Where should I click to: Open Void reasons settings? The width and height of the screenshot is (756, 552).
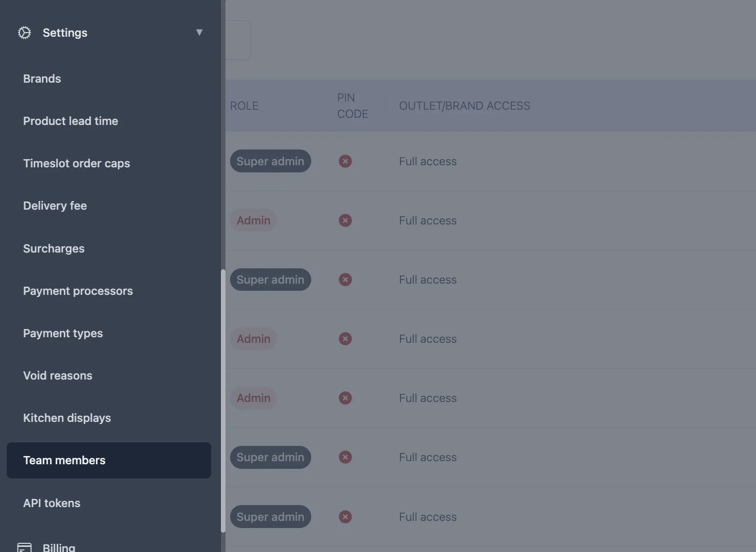58,375
